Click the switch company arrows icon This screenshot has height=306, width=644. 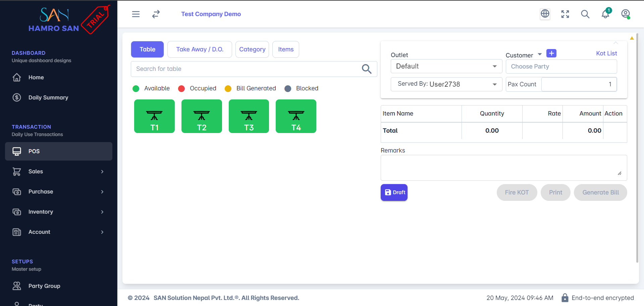pyautogui.click(x=156, y=14)
